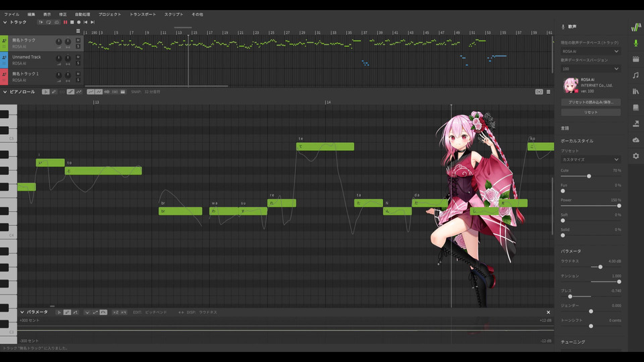Collapse the ピアノロール section
This screenshot has height=362, width=644.
(x=5, y=92)
